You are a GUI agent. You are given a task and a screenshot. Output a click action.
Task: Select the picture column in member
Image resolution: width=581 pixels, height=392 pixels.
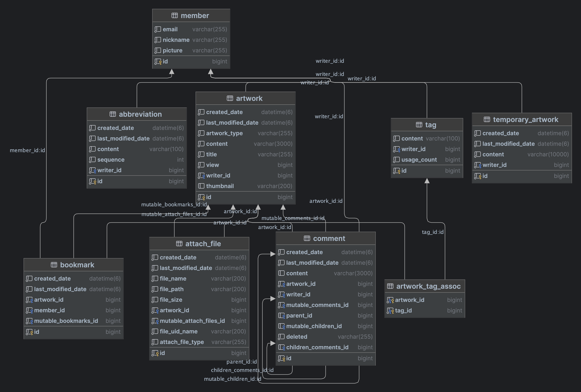point(191,50)
